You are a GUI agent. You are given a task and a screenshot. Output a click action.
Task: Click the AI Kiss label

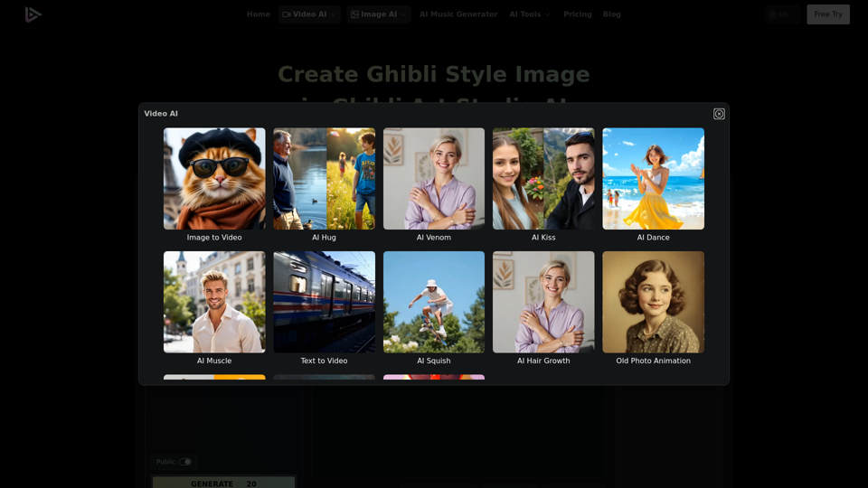(543, 238)
